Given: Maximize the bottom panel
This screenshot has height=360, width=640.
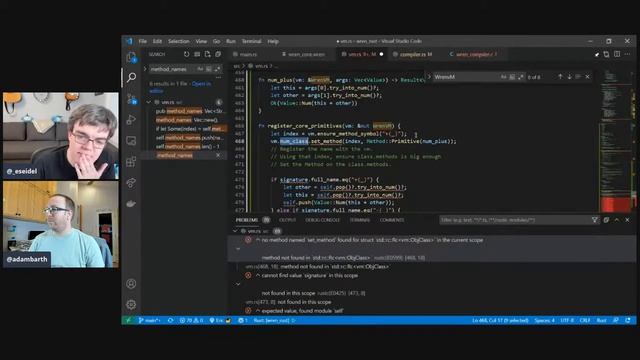Looking at the screenshot, I should pyautogui.click(x=617, y=220).
